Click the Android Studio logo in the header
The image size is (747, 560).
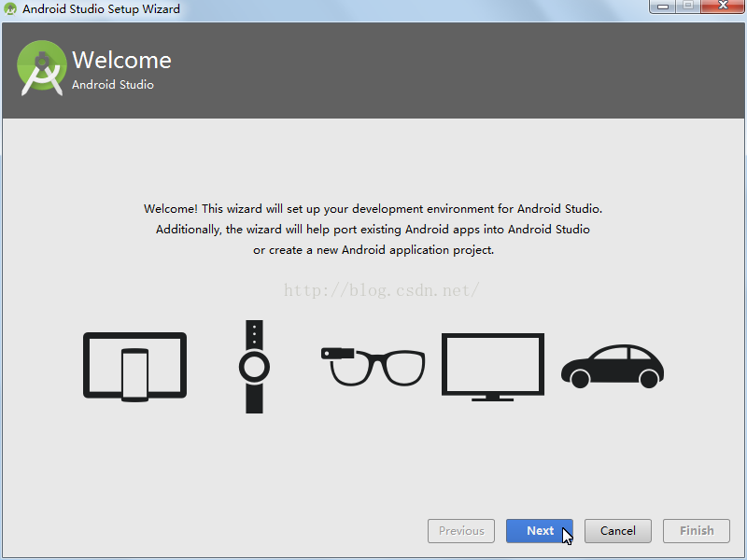tap(41, 66)
